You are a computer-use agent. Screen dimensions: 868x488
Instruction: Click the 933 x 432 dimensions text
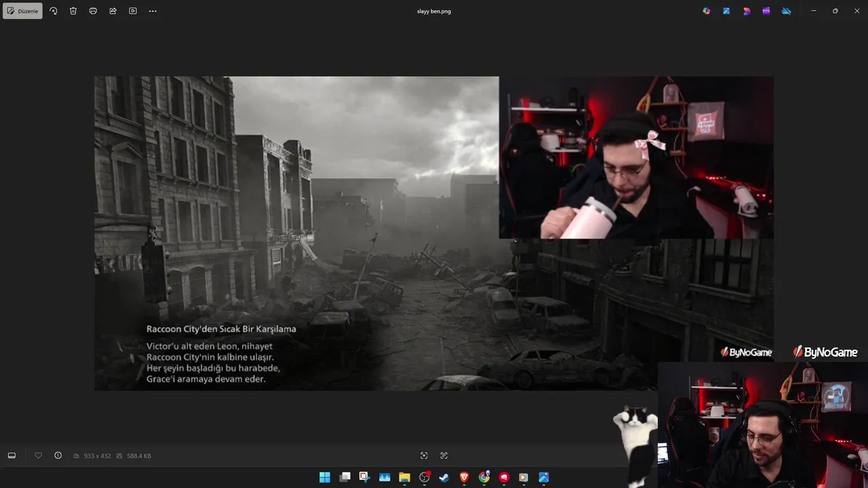97,456
